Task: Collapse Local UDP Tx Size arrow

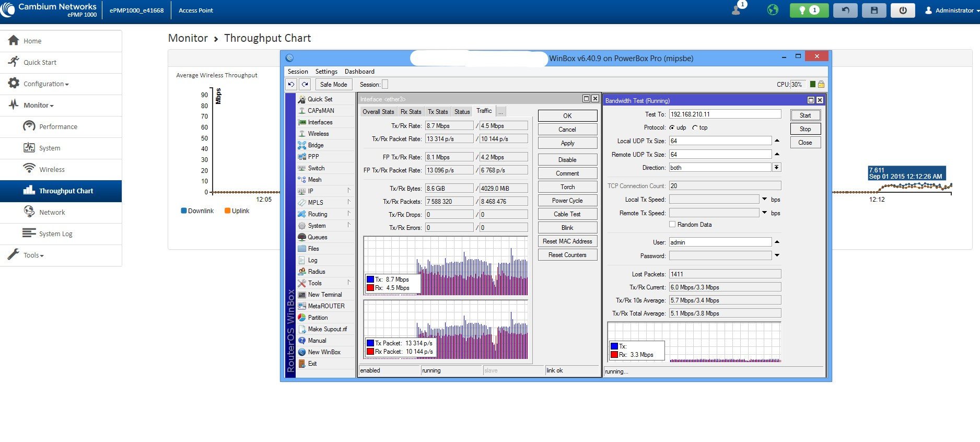Action: coord(777,141)
